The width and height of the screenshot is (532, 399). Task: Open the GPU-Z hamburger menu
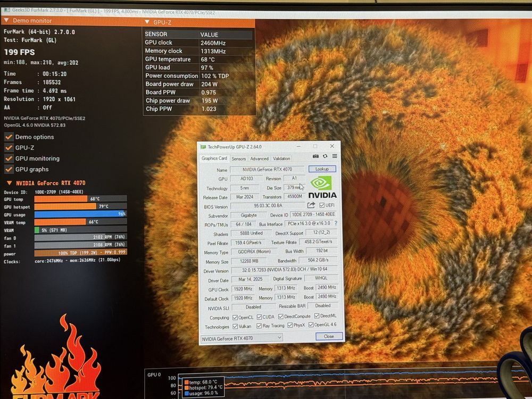point(335,156)
